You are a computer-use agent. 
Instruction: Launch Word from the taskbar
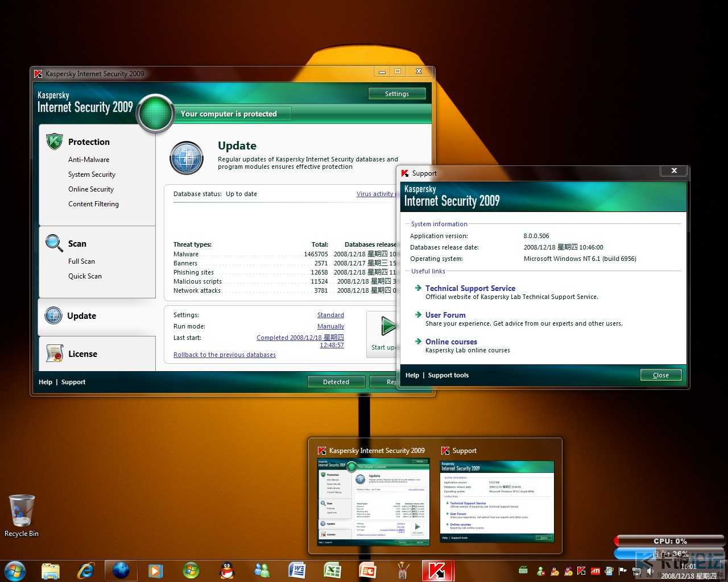click(x=297, y=571)
